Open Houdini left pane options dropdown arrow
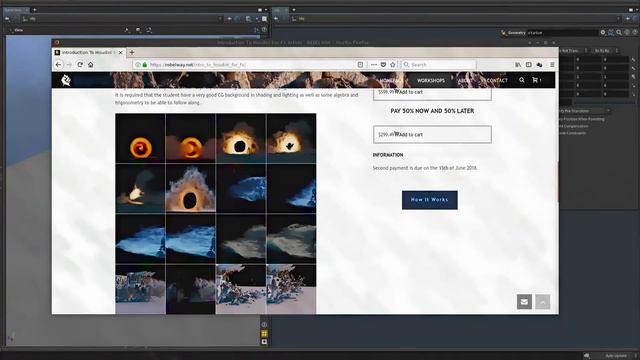Image resolution: width=640 pixels, height=360 pixels. click(266, 9)
